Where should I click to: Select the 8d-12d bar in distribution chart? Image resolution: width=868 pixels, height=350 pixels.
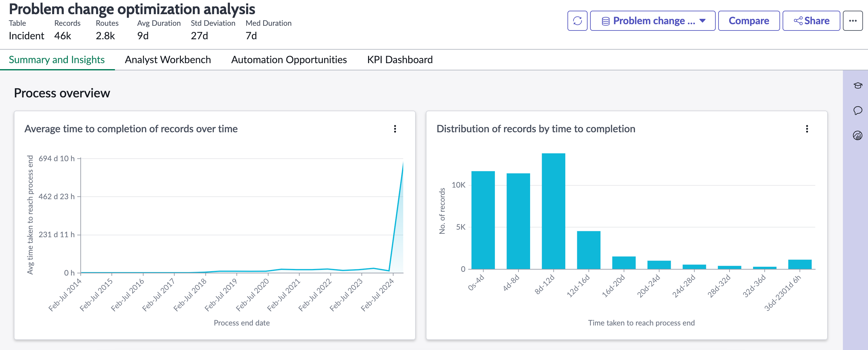coord(553,211)
